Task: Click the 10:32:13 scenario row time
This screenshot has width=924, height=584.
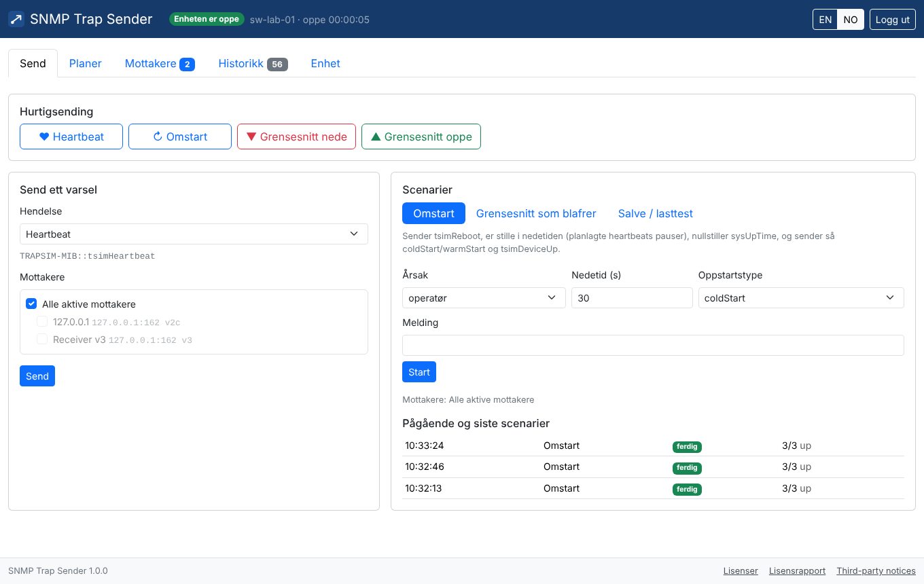Action: click(425, 489)
